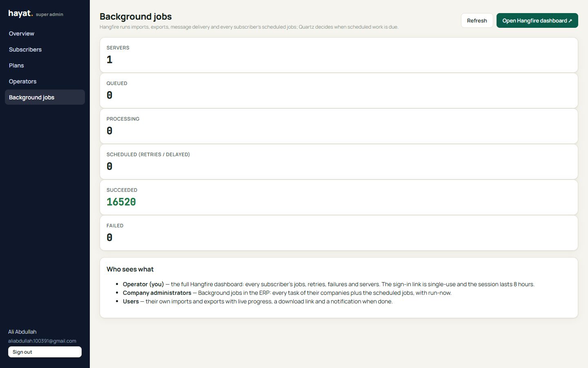Click the hayat logo
588x368 pixels.
[x=20, y=13]
